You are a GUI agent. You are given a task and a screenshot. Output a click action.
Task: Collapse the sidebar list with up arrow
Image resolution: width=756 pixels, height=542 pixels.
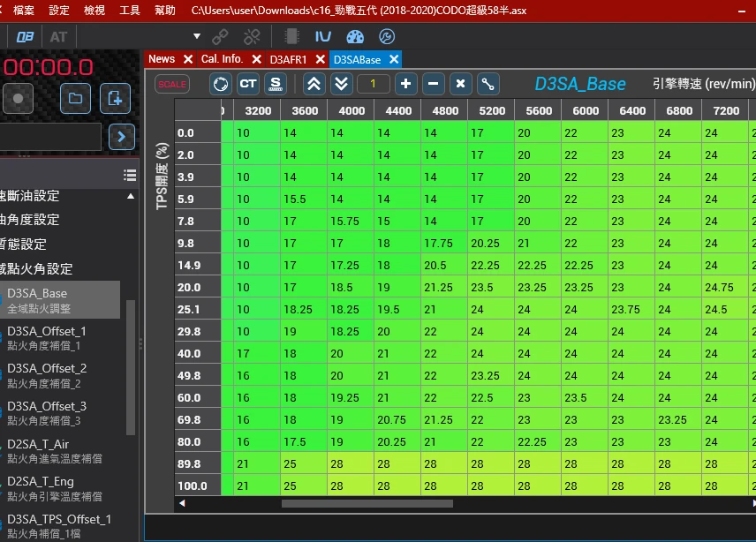click(x=130, y=196)
